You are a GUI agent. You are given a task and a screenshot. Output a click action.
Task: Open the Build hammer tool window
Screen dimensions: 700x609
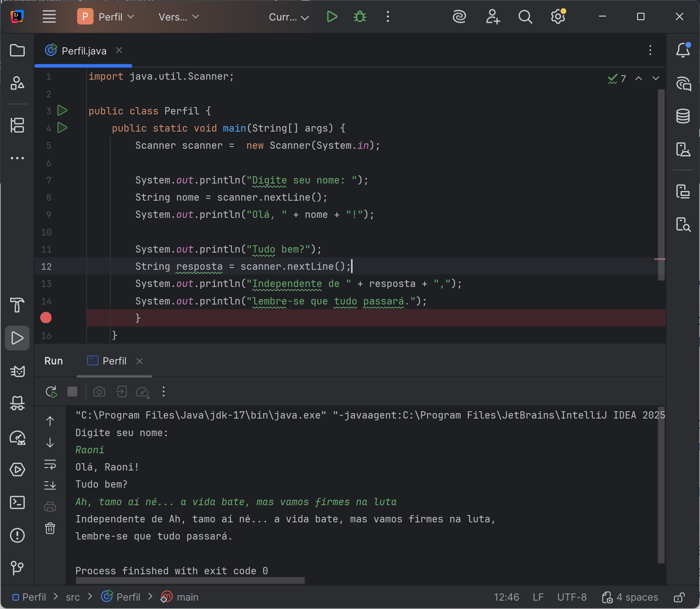tap(17, 304)
